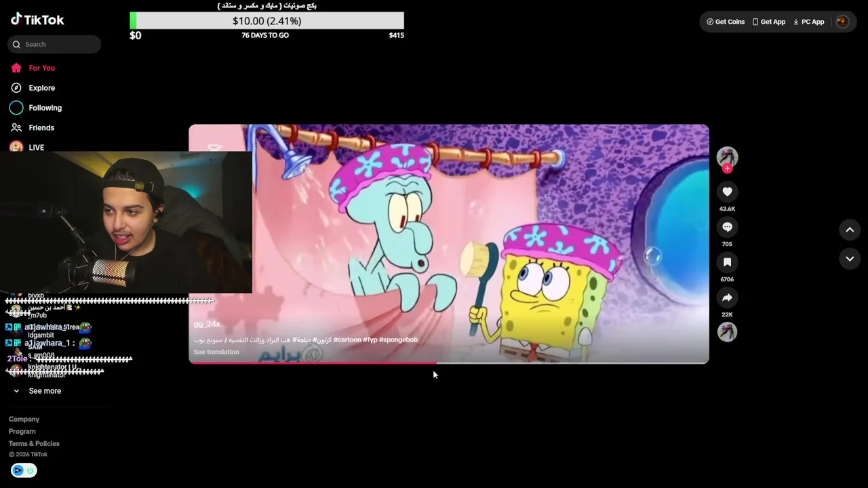Open the Program footer link

pyautogui.click(x=22, y=432)
